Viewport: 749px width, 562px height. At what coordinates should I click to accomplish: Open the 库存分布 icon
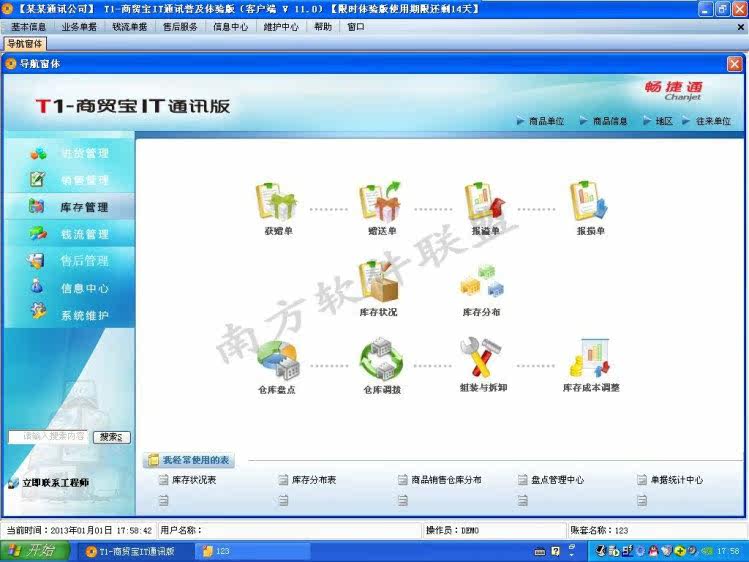482,282
